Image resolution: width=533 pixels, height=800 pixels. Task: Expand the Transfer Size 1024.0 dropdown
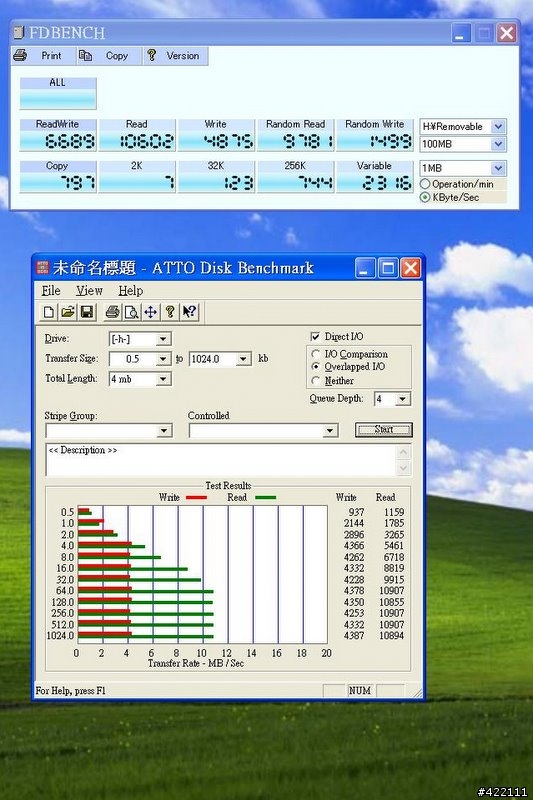(243, 359)
